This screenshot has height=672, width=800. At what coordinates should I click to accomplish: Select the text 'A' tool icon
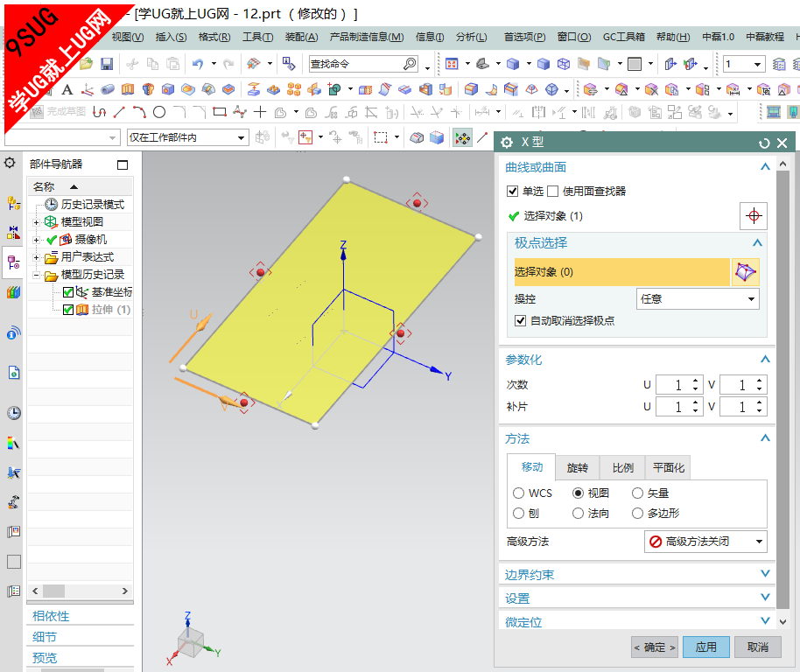coord(67,90)
